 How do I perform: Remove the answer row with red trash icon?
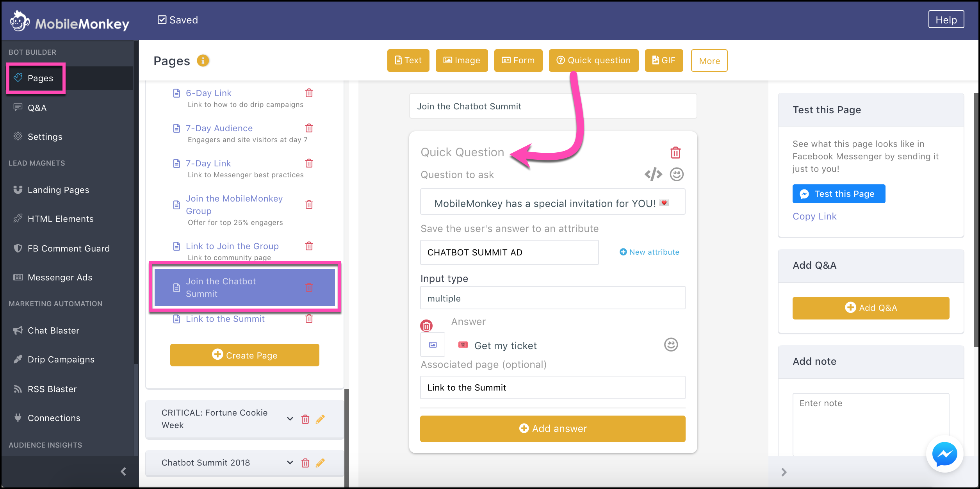426,325
